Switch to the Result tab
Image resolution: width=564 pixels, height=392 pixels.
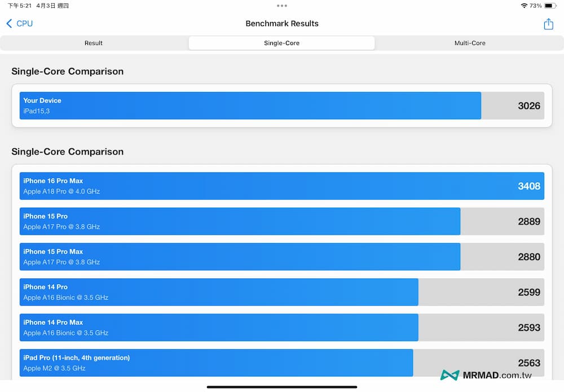(94, 43)
